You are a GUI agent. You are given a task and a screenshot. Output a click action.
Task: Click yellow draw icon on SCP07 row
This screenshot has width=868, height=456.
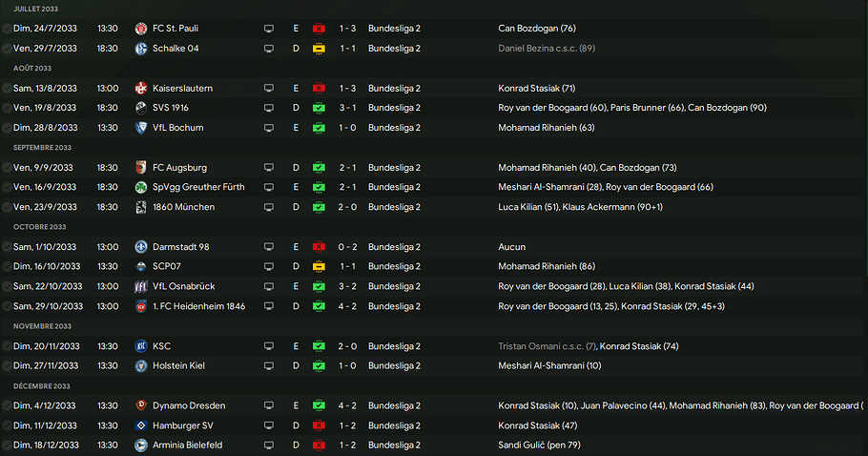coord(319,266)
